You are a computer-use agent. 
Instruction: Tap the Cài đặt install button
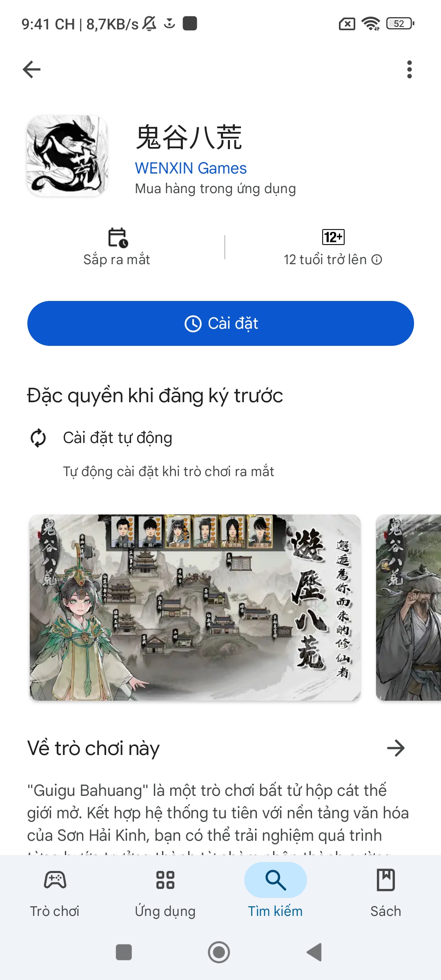[220, 323]
